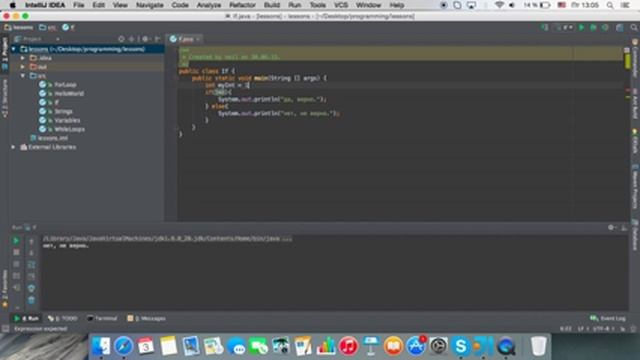Click Make Project icon in top toolbar
The height and width of the screenshot is (360, 640).
tap(544, 27)
